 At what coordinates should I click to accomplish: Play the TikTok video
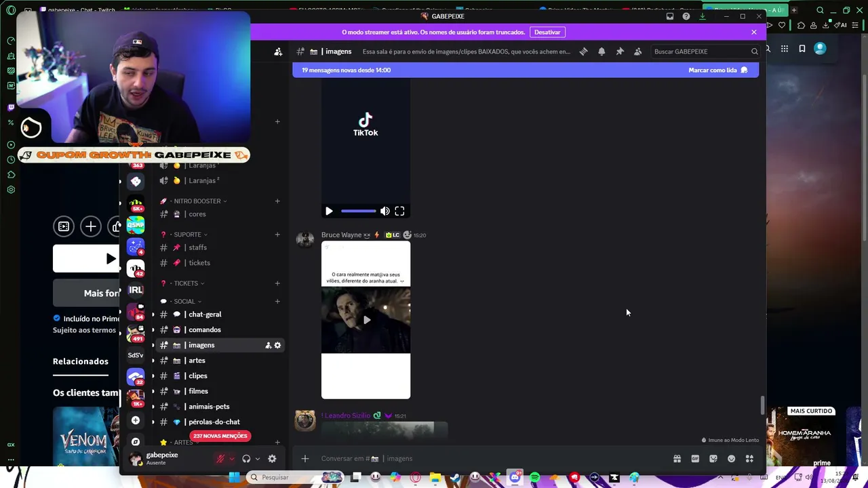(x=329, y=211)
